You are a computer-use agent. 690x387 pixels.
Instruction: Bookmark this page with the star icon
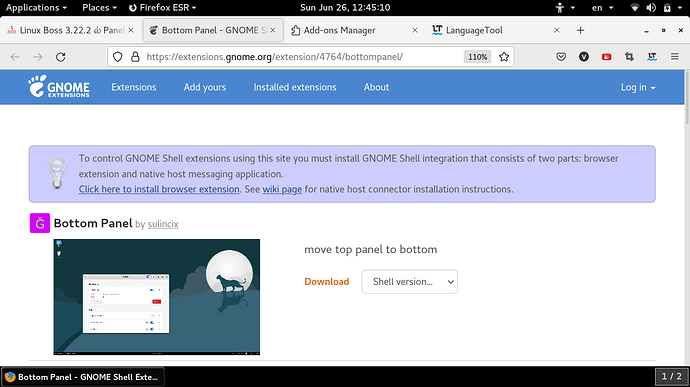click(504, 57)
